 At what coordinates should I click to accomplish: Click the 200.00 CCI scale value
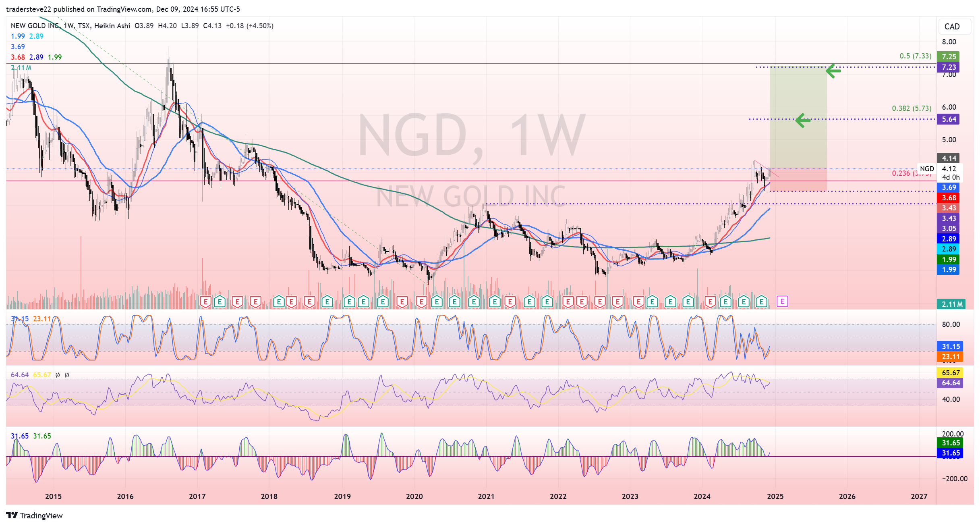pyautogui.click(x=953, y=434)
